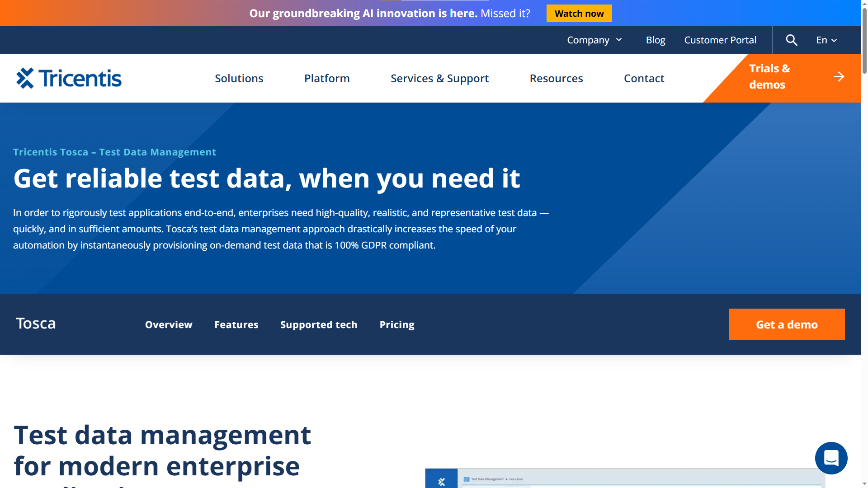868x488 pixels.
Task: Click the arrow on the Trials & demos banner
Action: pos(839,77)
